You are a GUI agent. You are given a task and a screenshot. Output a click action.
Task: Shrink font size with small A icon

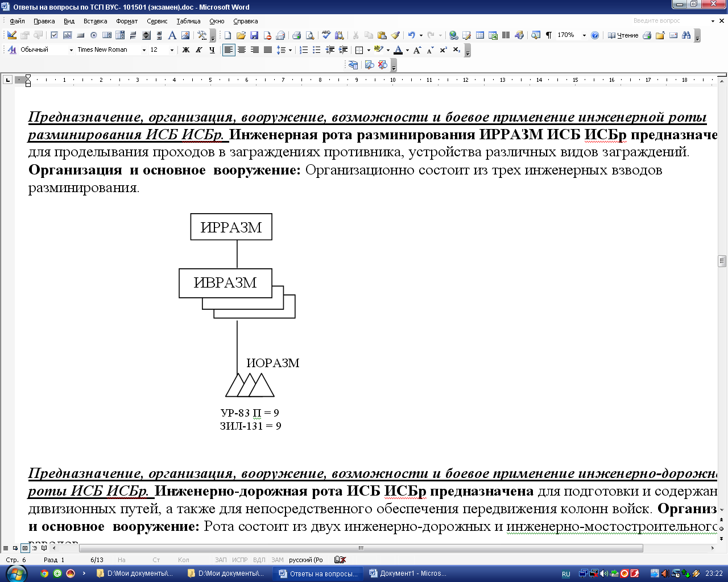click(430, 50)
